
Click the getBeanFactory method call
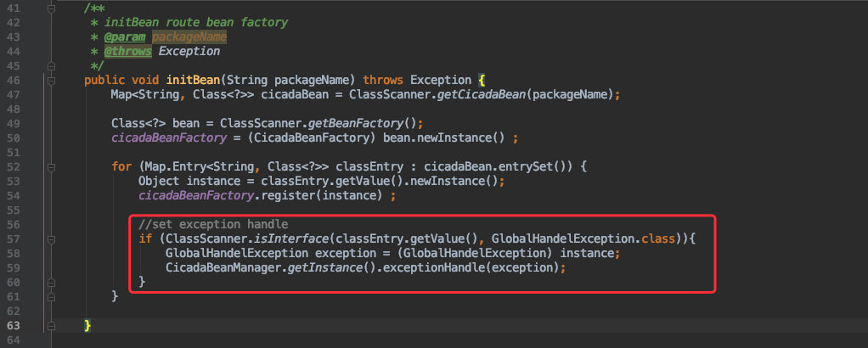click(x=355, y=123)
